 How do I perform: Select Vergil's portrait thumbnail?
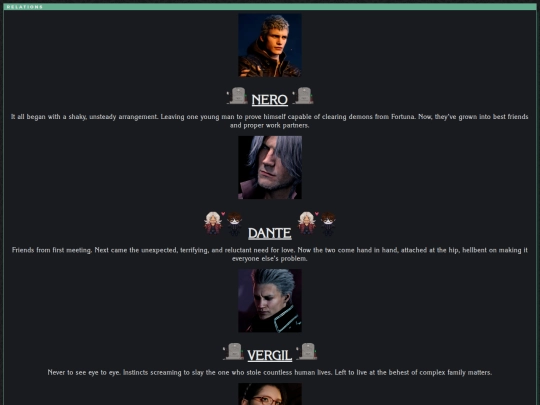point(270,301)
